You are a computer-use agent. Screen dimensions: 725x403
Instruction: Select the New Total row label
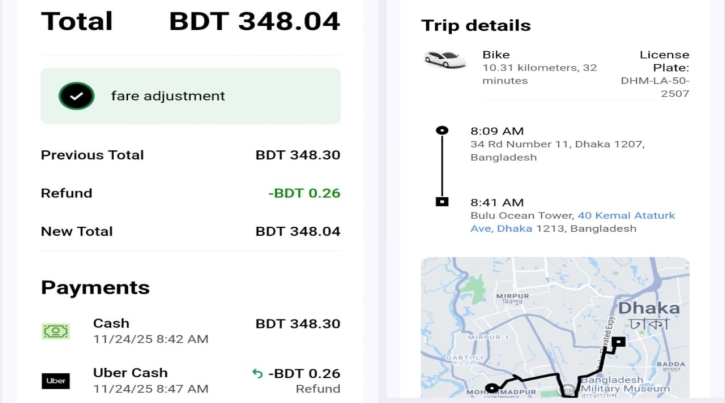77,231
